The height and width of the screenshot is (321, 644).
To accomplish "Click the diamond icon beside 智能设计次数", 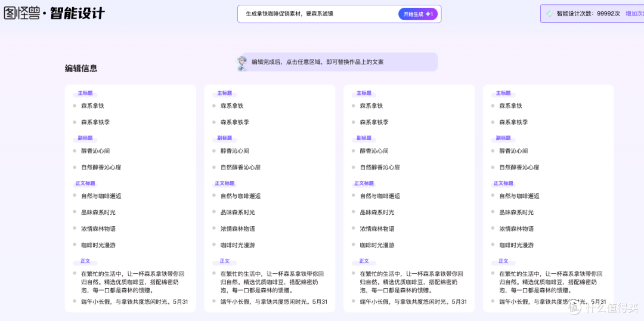I will [550, 14].
